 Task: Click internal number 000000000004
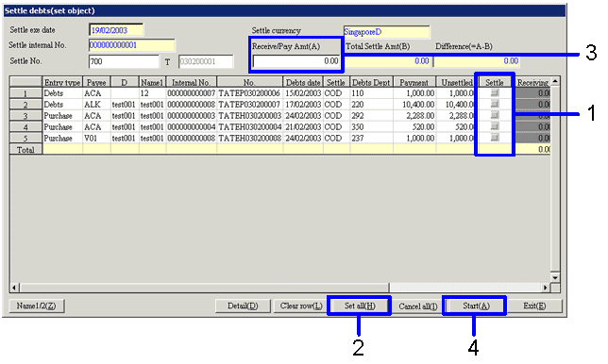click(191, 127)
